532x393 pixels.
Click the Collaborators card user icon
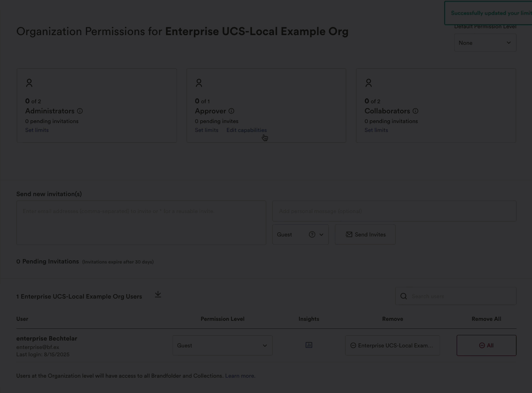coord(368,83)
